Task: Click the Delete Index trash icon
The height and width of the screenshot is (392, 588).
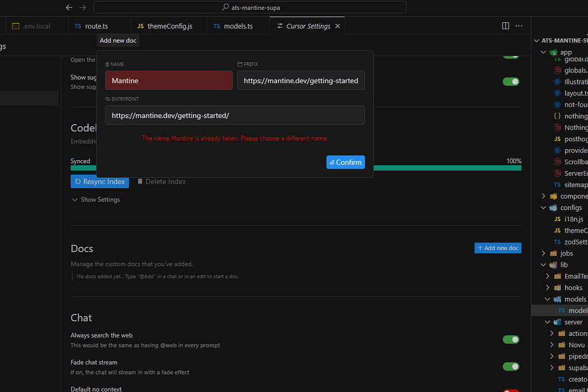Action: 140,181
